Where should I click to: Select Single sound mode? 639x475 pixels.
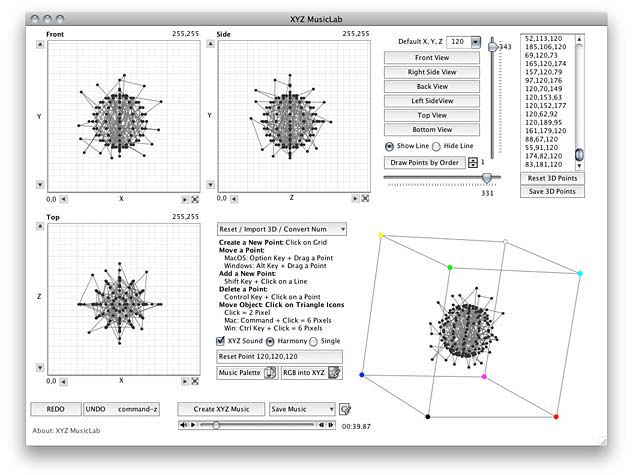(313, 341)
